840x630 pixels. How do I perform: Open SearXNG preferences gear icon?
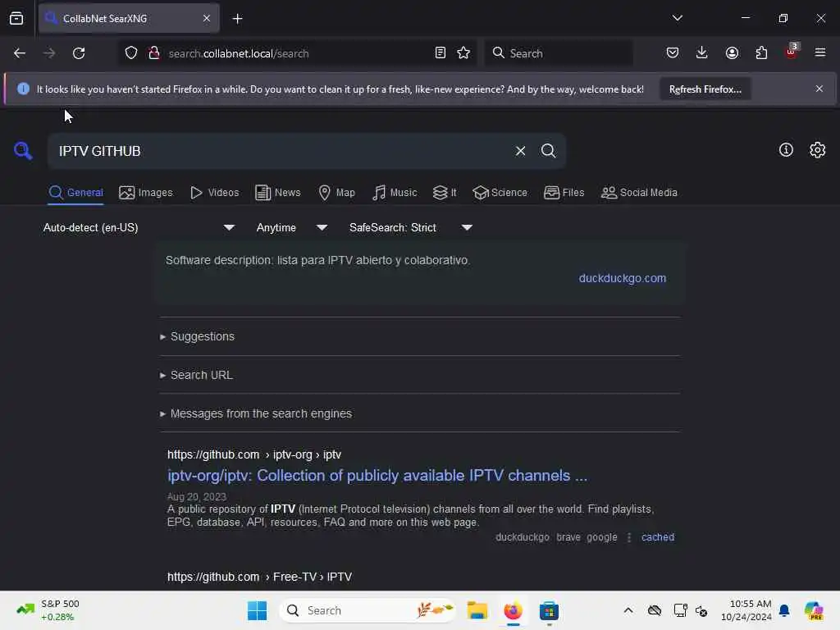[x=818, y=150]
